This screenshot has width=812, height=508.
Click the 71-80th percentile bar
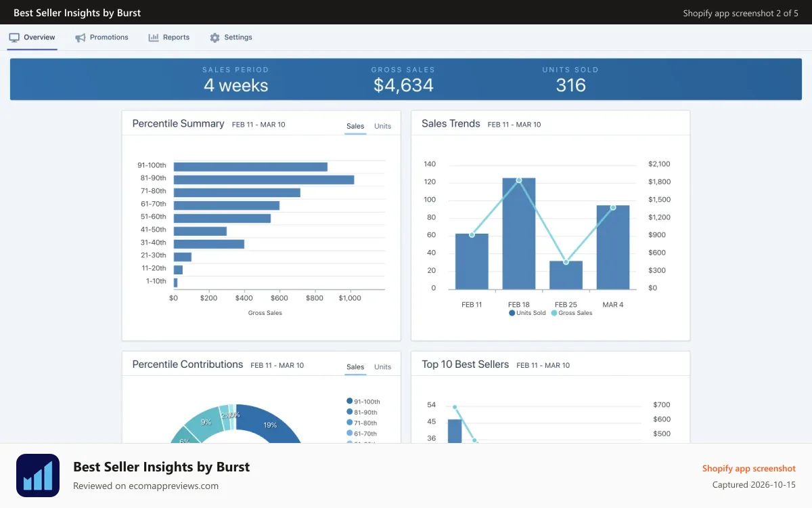coord(237,192)
